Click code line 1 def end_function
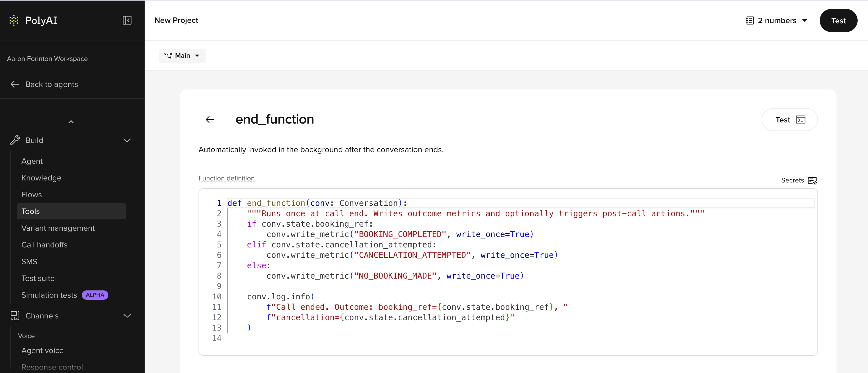The width and height of the screenshot is (868, 373). pyautogui.click(x=317, y=203)
